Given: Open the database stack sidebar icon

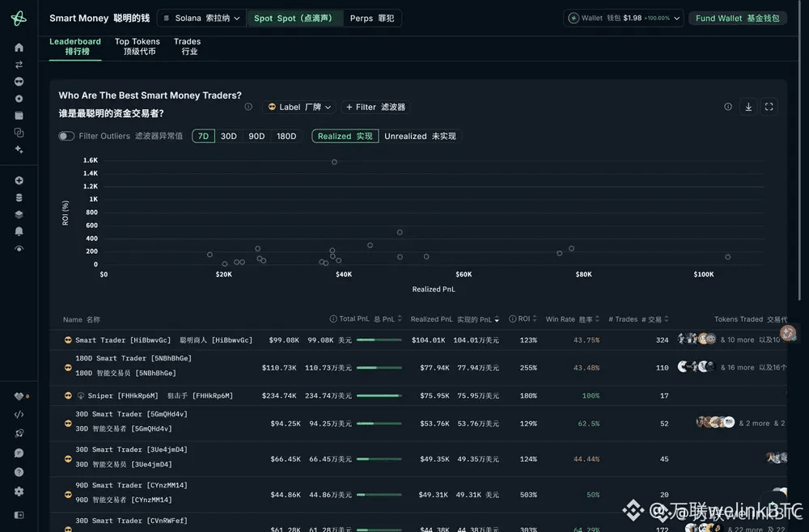Looking at the screenshot, I should click(x=19, y=197).
